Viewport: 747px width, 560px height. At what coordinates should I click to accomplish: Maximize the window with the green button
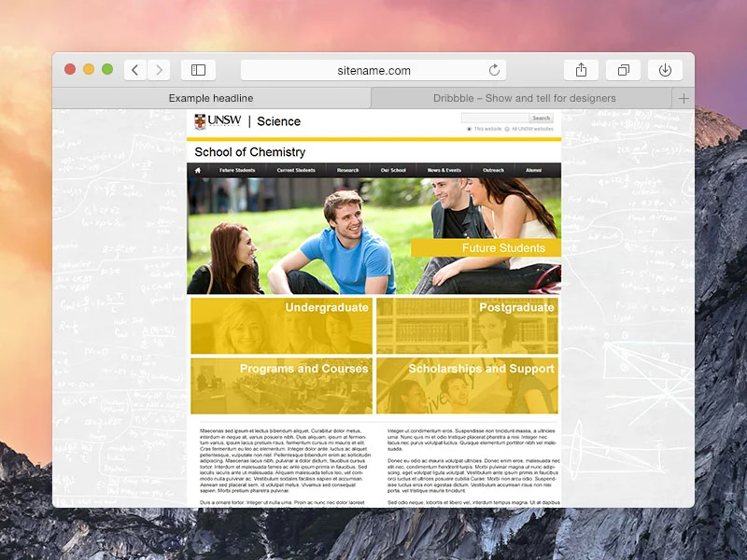pyautogui.click(x=107, y=69)
